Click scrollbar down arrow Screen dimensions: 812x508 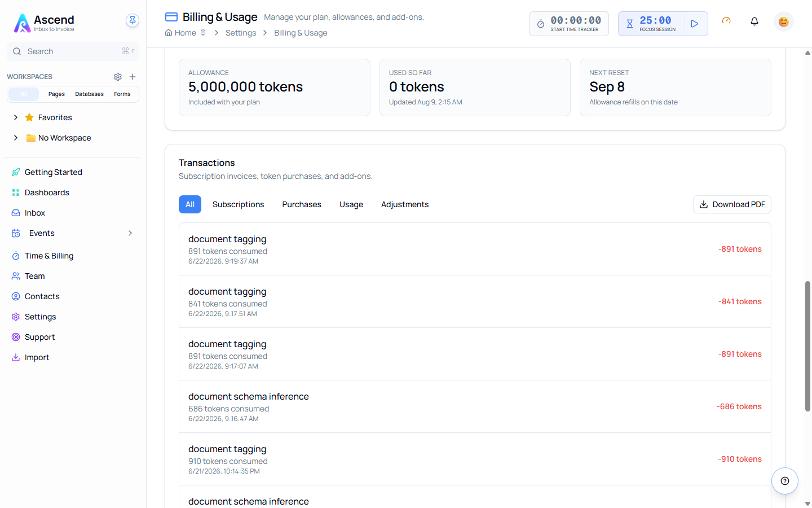tap(807, 503)
